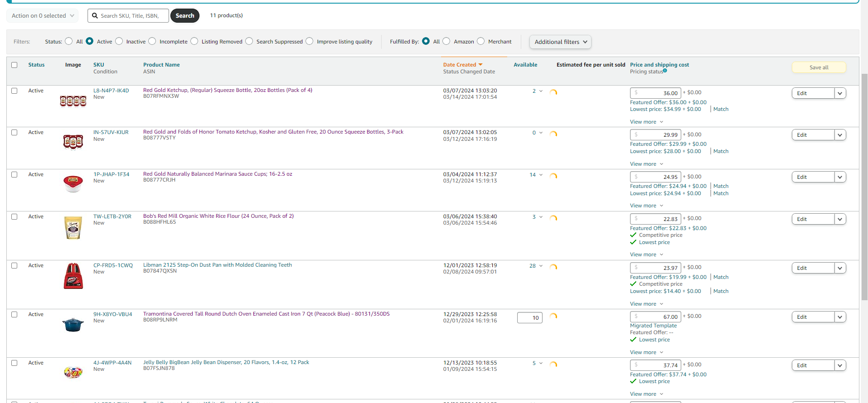Open the Tramontina Dutch Oven product link
This screenshot has height=403, width=868.
coord(267,314)
